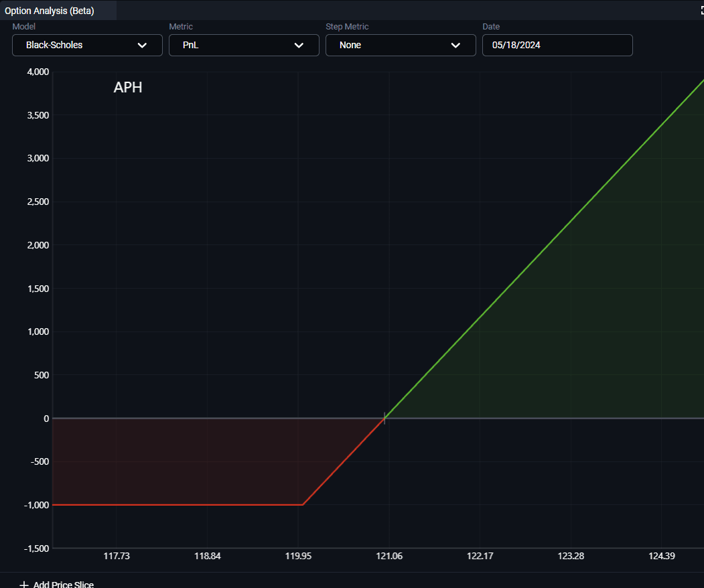Click the -1,500 y-axis value label
Viewport: 704px width, 588px height.
[37, 548]
